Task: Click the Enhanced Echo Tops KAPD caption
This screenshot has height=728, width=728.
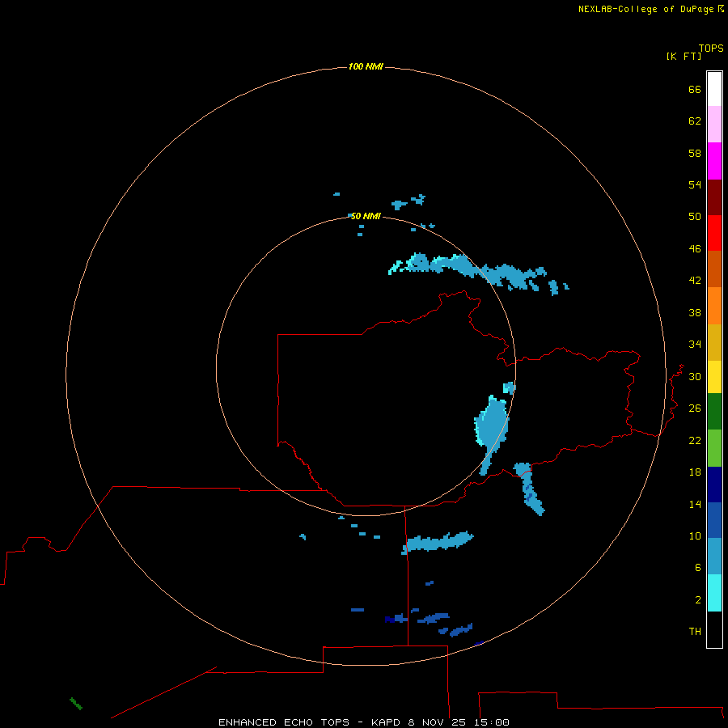Action: (x=363, y=722)
